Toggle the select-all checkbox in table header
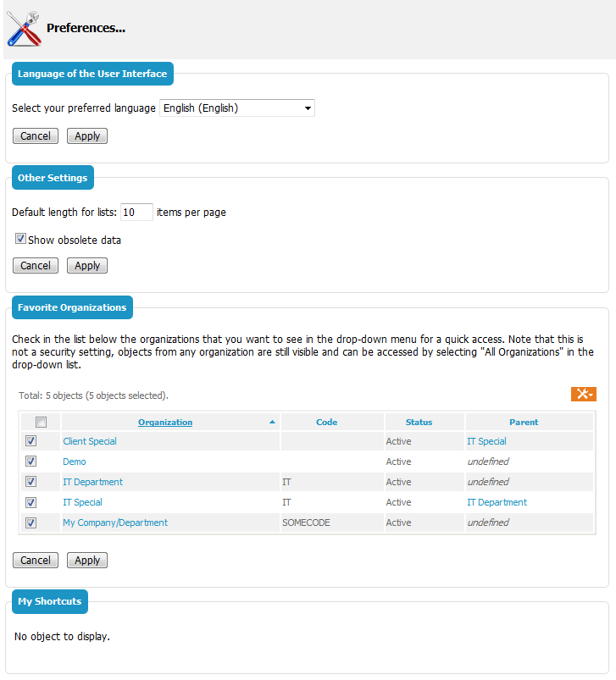Viewport: 616px width, 680px height. (x=41, y=422)
